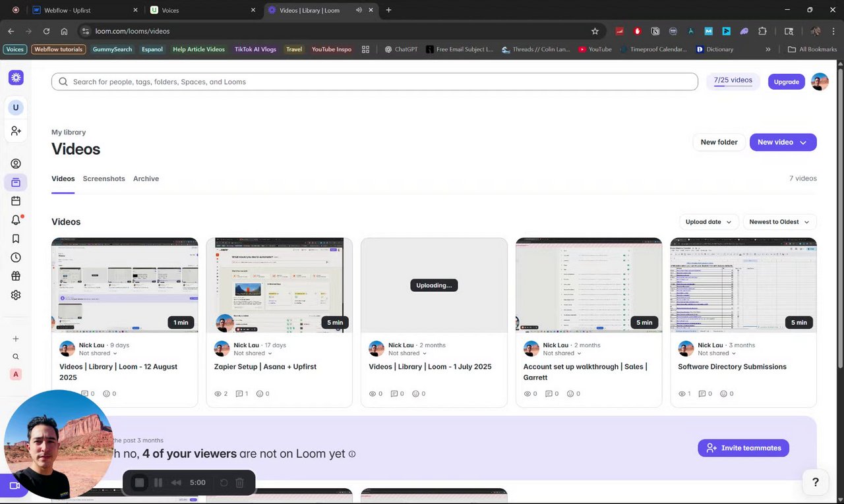844x504 pixels.
Task: Open the Uploading video thumbnail
Action: click(x=434, y=285)
